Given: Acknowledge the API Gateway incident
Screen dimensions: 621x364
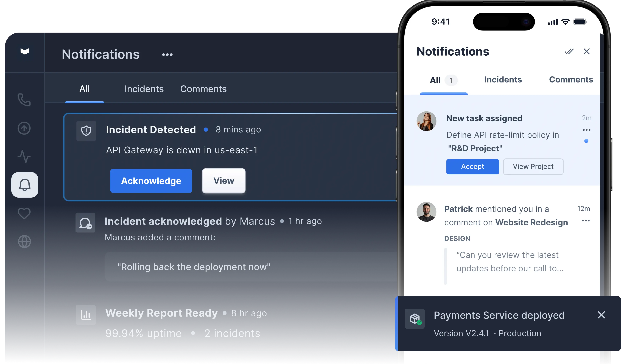Looking at the screenshot, I should [x=151, y=181].
